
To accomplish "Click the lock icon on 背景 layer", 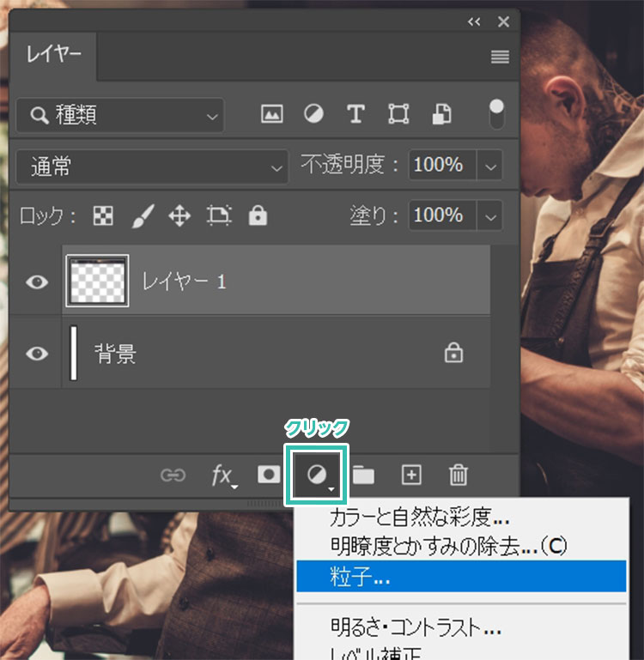I will click(x=453, y=353).
